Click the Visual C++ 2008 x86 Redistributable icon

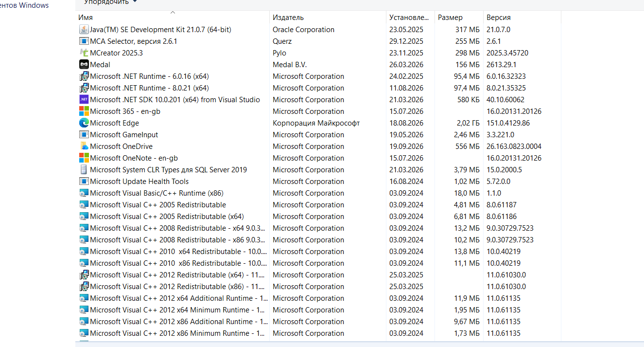pos(84,240)
